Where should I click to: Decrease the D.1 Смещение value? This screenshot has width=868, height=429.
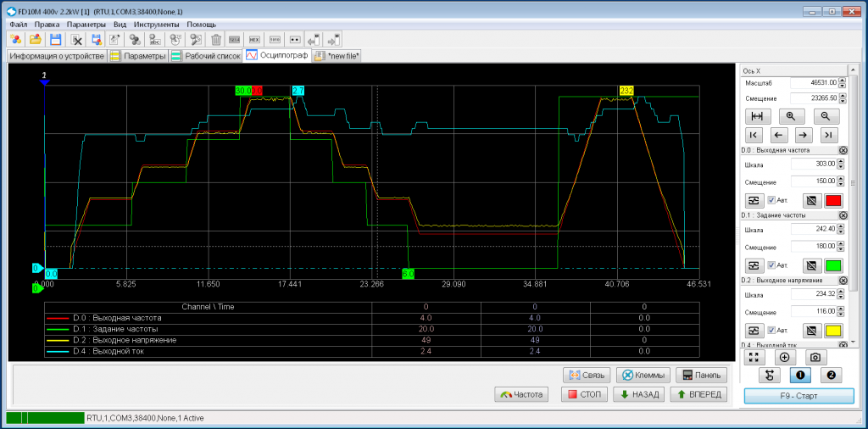843,249
